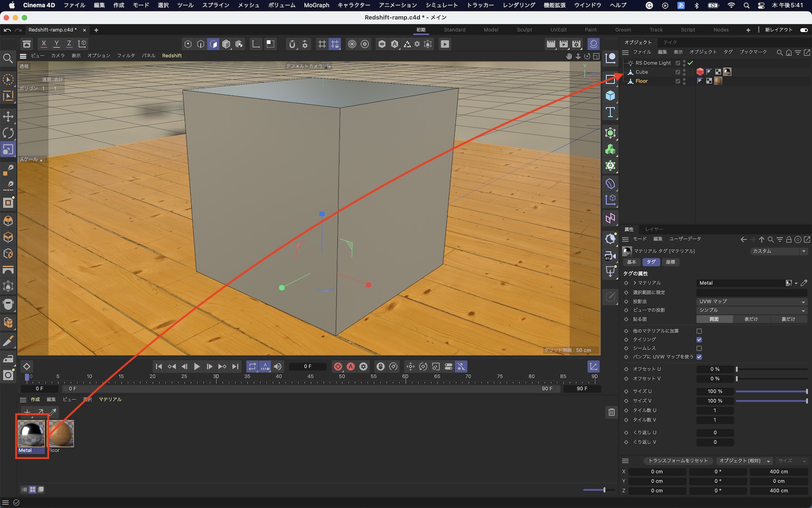Image resolution: width=812 pixels, height=508 pixels.
Task: Enable 他のマテリアルに加算 checkbox
Action: click(x=699, y=331)
